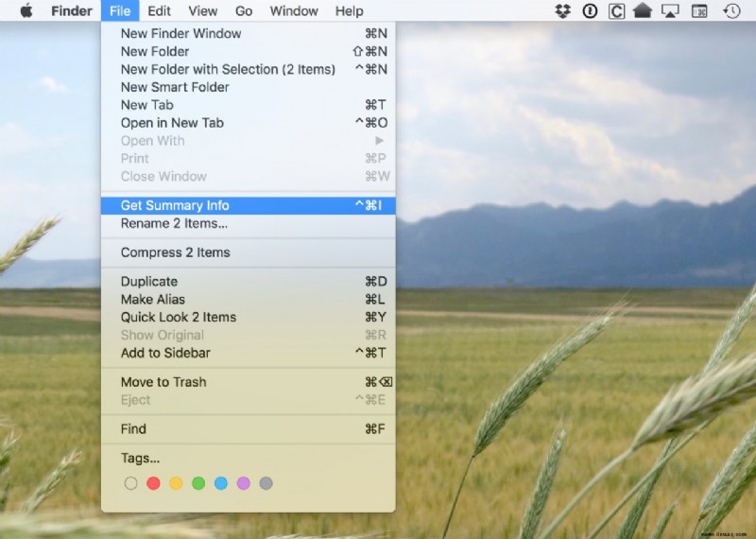Choose New Finder Window

pyautogui.click(x=249, y=33)
